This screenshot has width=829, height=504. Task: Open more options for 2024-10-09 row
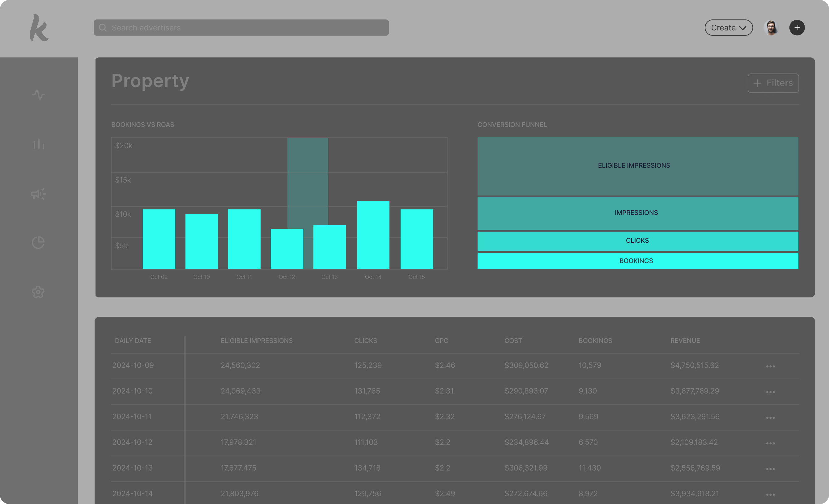pos(770,366)
